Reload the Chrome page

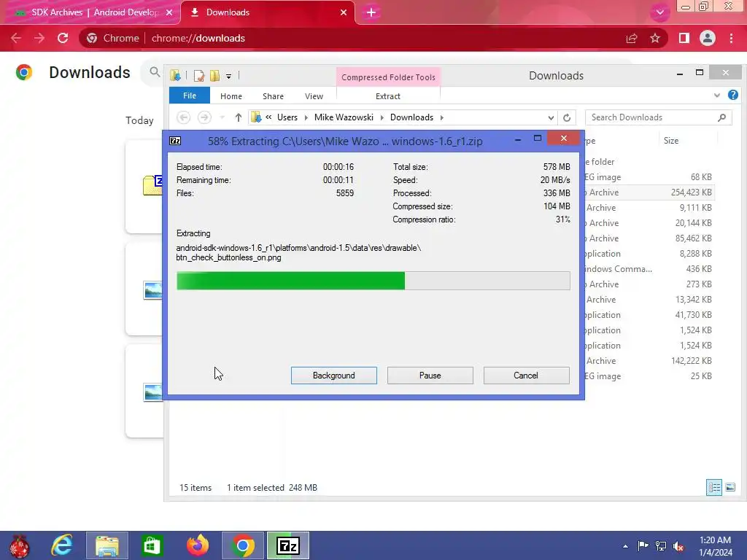[x=63, y=38]
